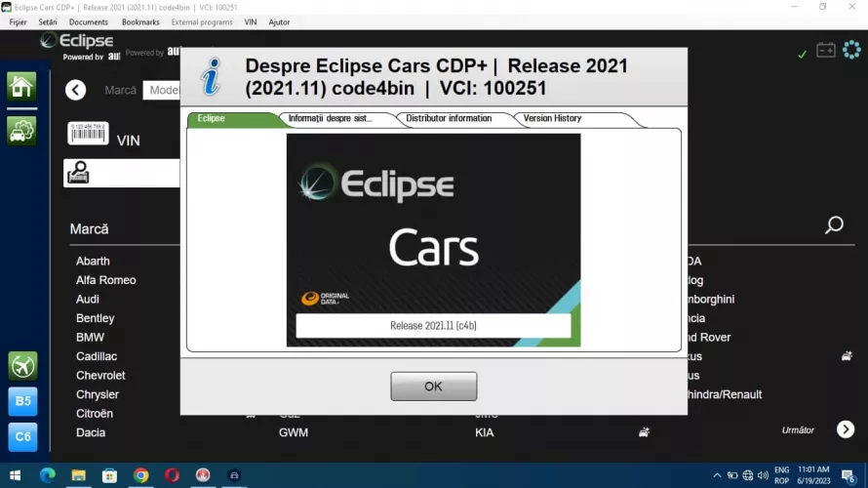Click the VIN input field
Image resolution: width=868 pixels, height=488 pixels.
(x=122, y=173)
